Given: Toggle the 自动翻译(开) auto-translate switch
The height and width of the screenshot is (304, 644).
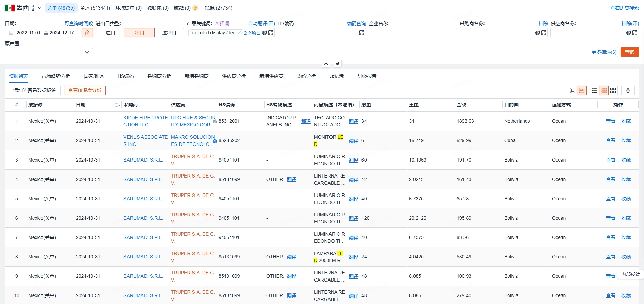Looking at the screenshot, I should [261, 23].
